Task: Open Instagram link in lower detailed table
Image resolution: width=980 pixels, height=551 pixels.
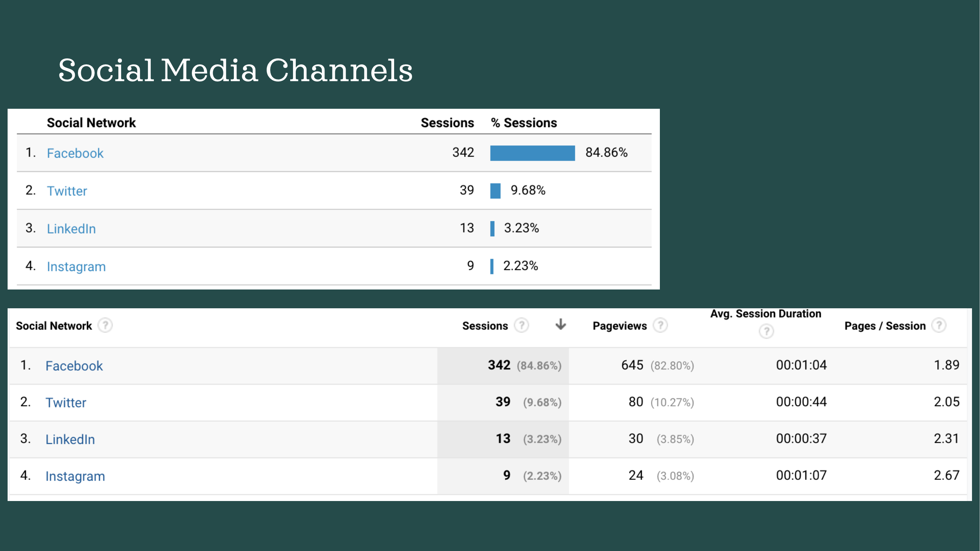Action: click(75, 476)
